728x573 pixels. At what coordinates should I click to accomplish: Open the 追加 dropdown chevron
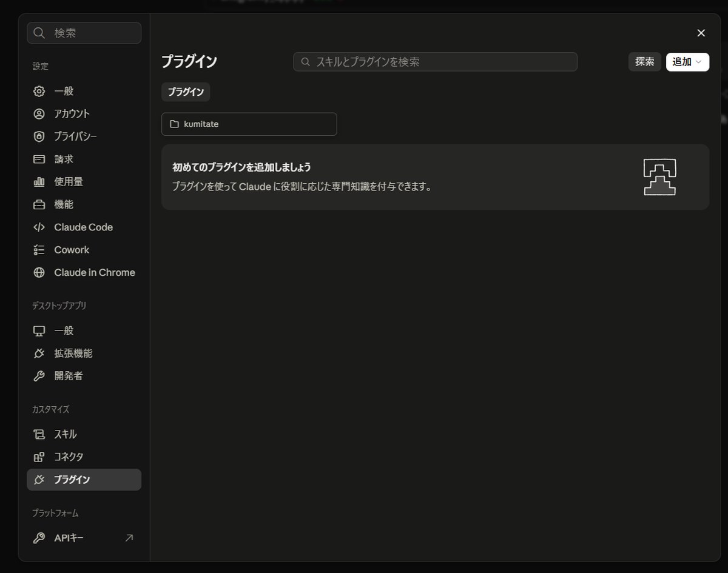(x=698, y=62)
